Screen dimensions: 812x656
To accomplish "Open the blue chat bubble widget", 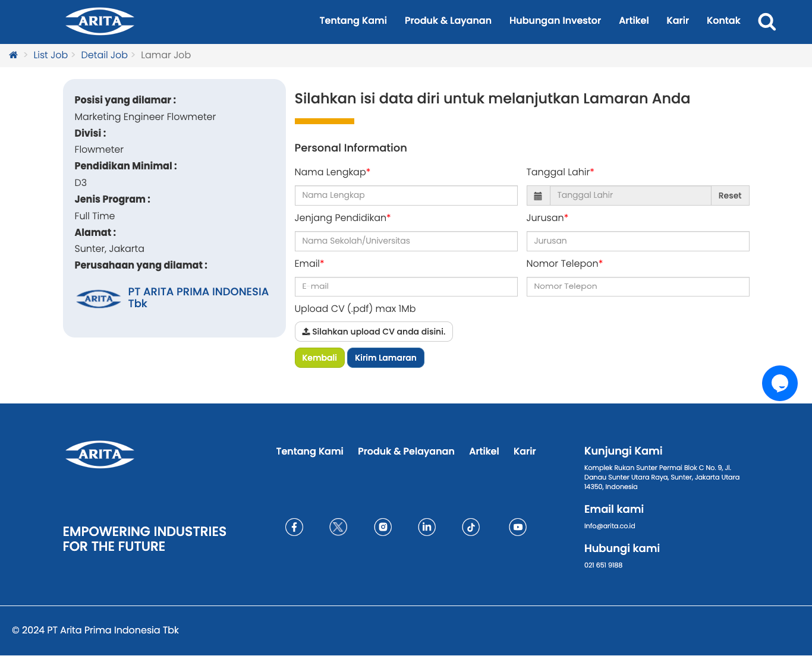I will coord(779,383).
